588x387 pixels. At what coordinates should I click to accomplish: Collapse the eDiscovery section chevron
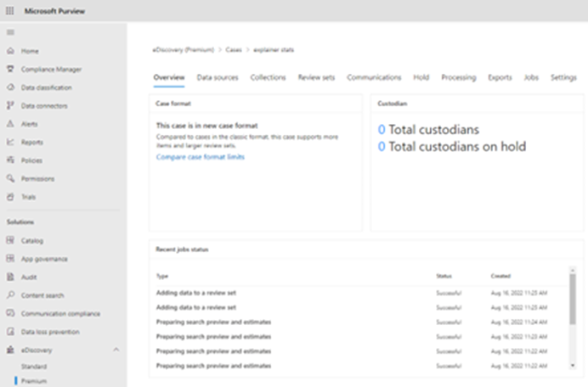point(116,350)
